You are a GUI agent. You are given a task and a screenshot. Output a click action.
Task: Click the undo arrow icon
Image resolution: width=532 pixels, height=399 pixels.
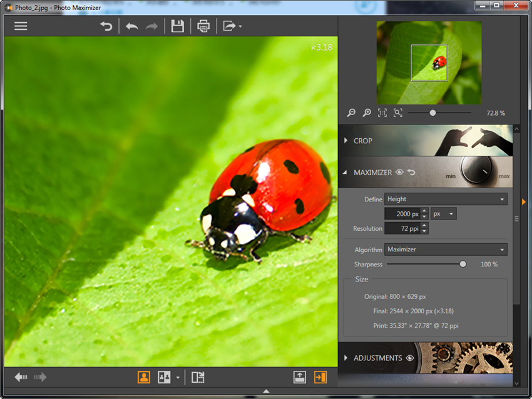131,26
